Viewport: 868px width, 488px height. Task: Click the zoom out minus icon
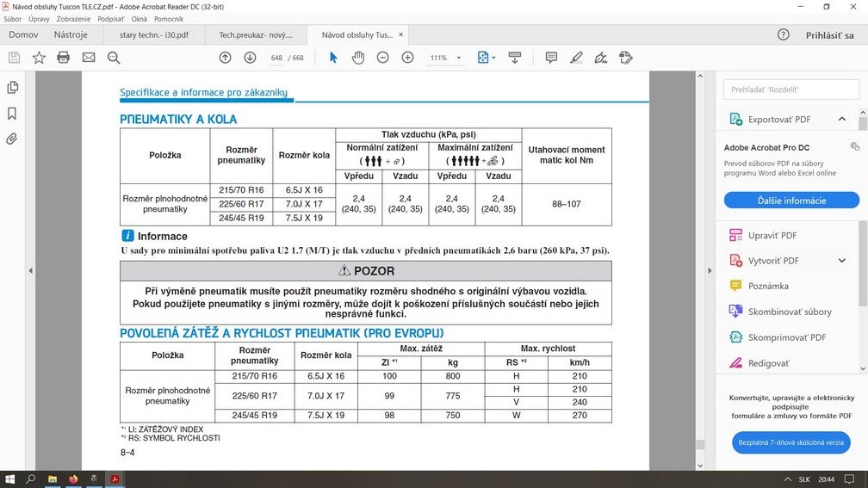coord(382,58)
